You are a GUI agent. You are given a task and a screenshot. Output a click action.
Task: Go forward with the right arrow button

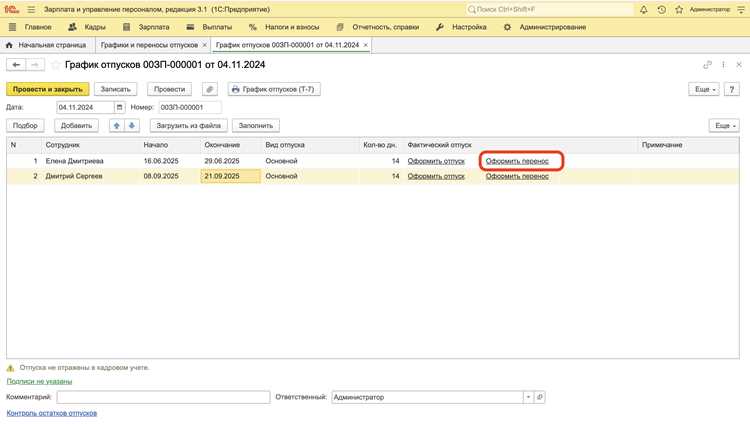pyautogui.click(x=35, y=65)
